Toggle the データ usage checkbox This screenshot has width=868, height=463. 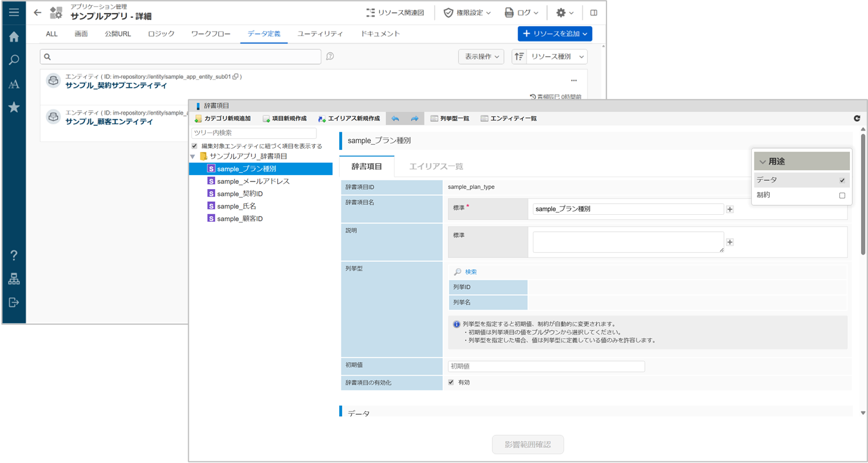[x=842, y=180]
